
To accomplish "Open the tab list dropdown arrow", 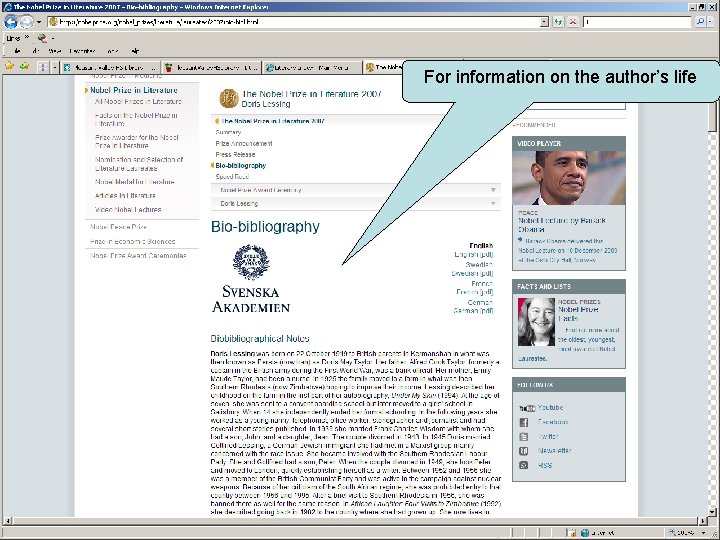I will (x=55, y=68).
